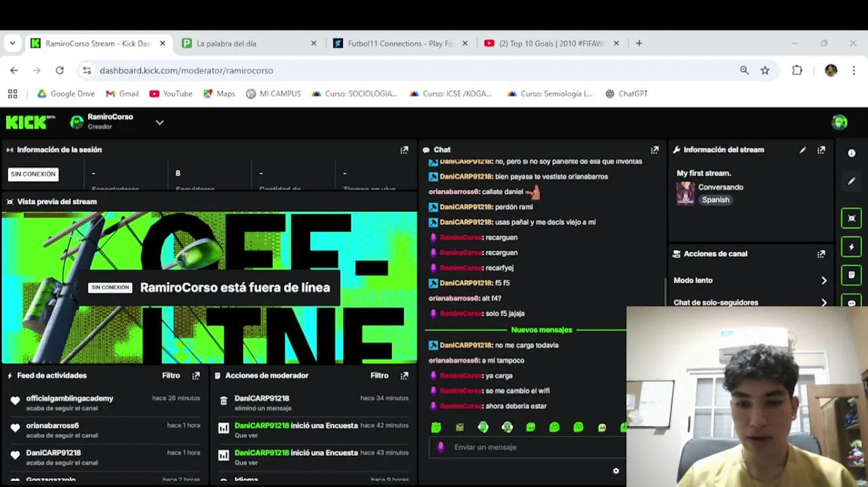The image size is (868, 487).
Task: Open DaniCARP91218 eliminó un mensaje entry
Action: 313,403
